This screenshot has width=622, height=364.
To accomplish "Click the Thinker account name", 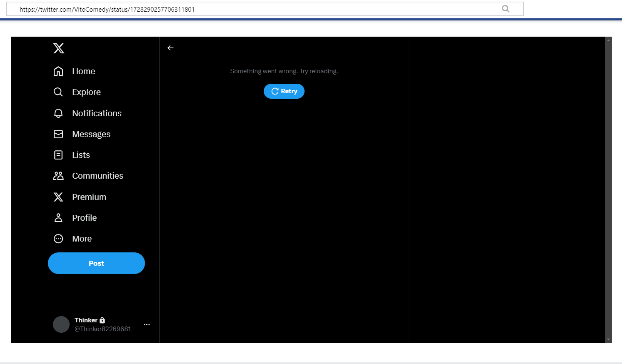I will [x=86, y=320].
